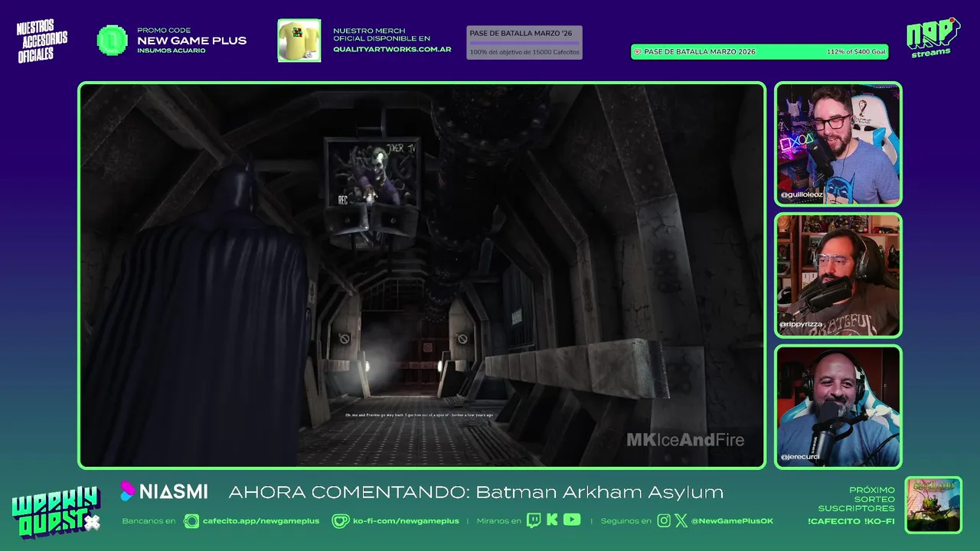The image size is (980, 551).
Task: Click the !CAFECITO !KO-FI command text
Action: tap(851, 521)
